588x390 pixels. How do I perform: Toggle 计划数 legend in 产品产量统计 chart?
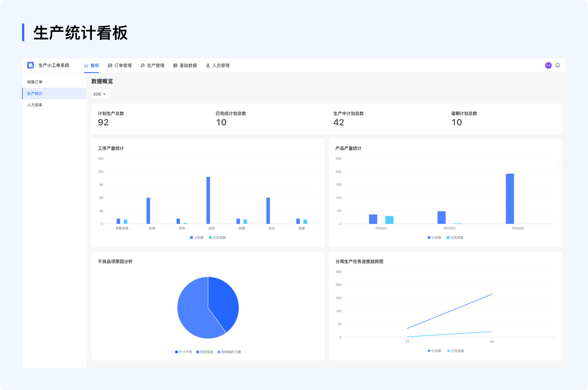click(434, 238)
